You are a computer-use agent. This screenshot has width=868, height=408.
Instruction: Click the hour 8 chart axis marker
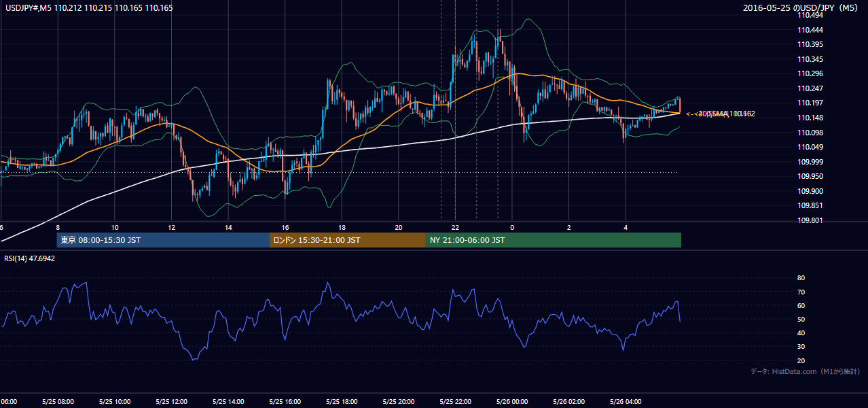pos(58,227)
